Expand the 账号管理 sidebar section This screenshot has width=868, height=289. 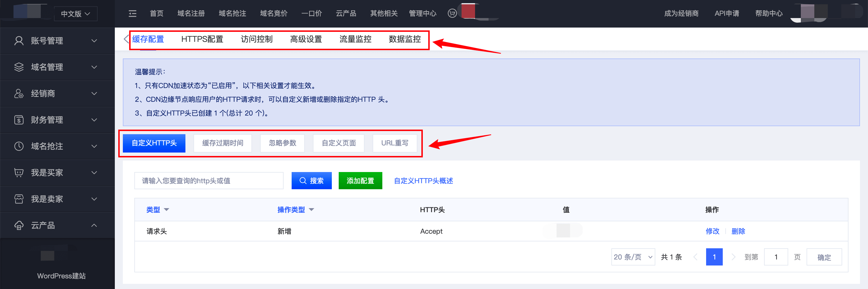click(94, 41)
